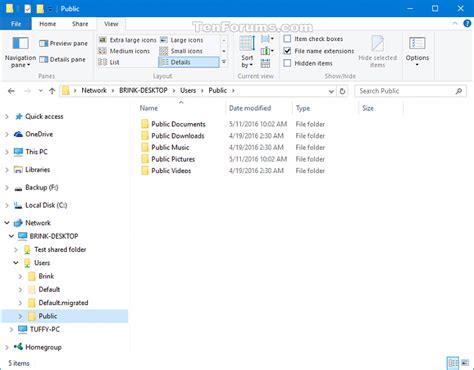Switch to details view in status bar

pos(453,363)
